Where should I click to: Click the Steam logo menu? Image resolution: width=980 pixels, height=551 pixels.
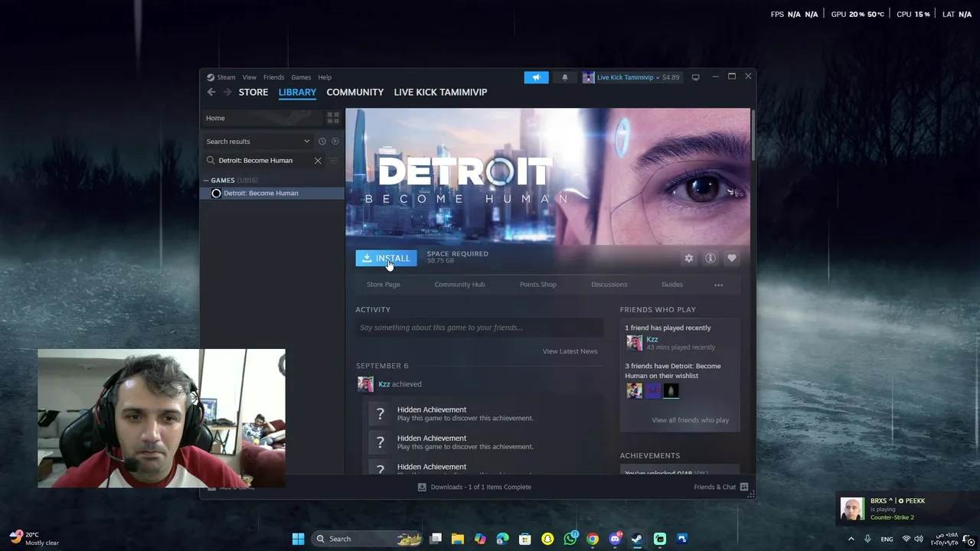221,77
